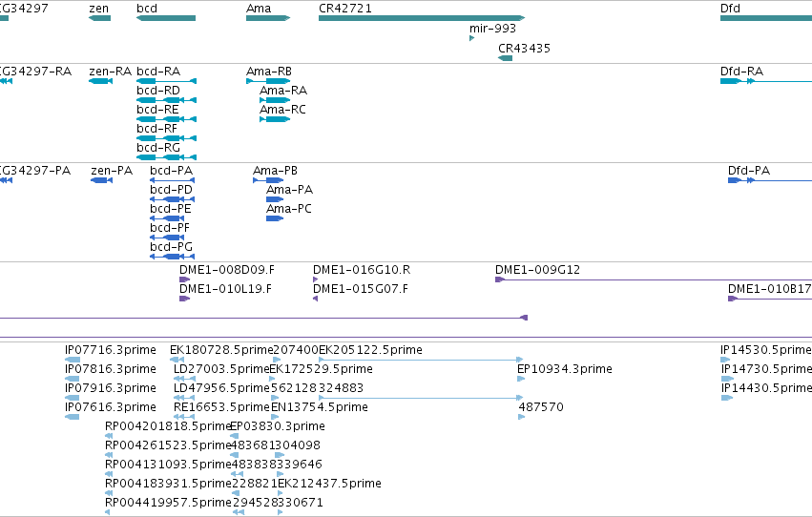Select the RP004201818.5prime EST

109,436
